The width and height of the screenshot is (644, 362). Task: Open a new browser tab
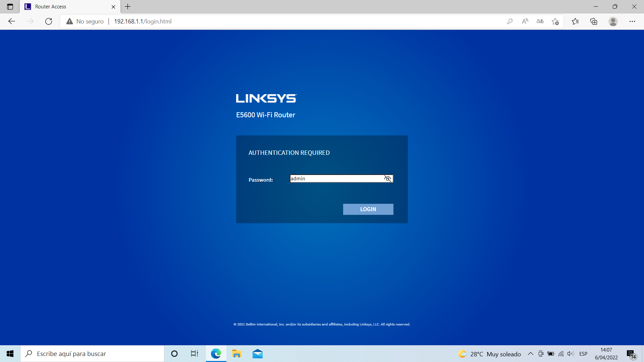coord(128,7)
